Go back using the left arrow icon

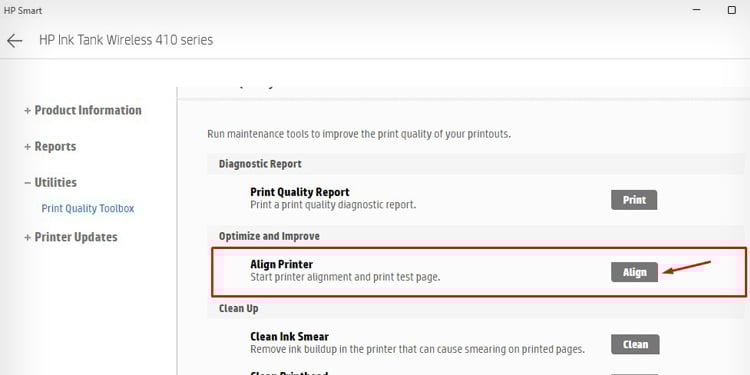pos(14,41)
